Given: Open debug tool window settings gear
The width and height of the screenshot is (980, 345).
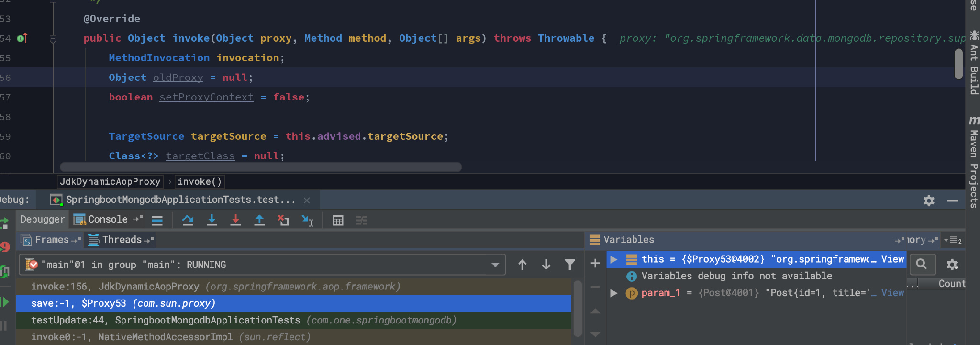Looking at the screenshot, I should [x=929, y=200].
